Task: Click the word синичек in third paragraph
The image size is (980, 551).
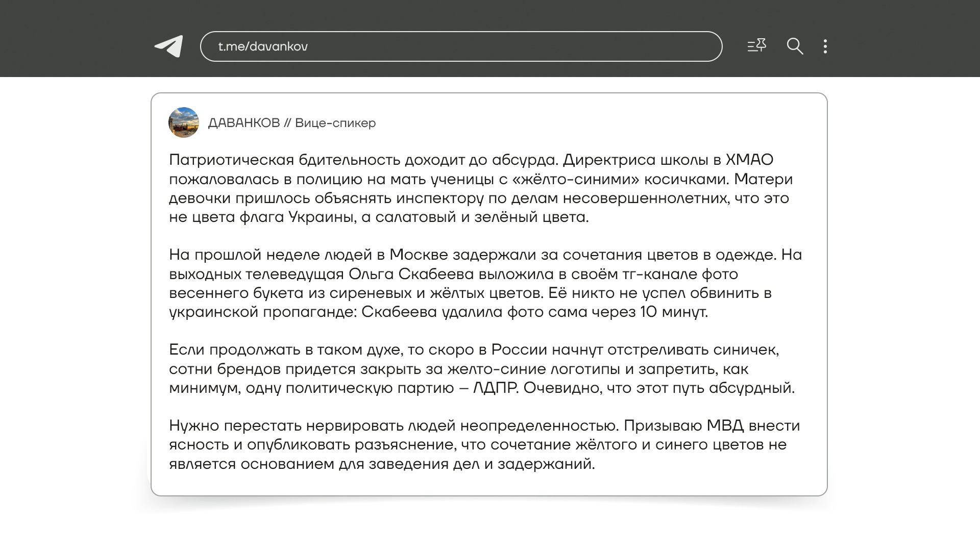Action: point(746,349)
